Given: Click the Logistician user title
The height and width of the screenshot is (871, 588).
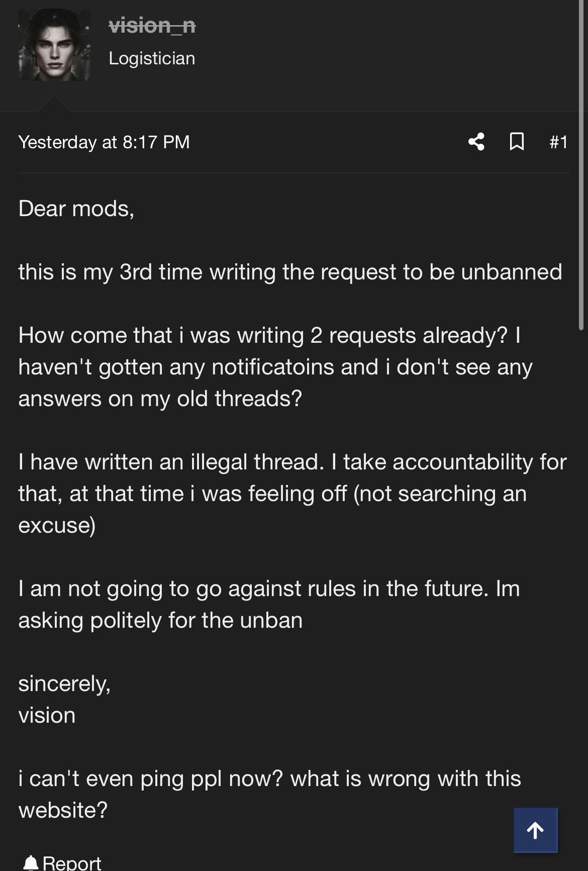Looking at the screenshot, I should click(152, 58).
